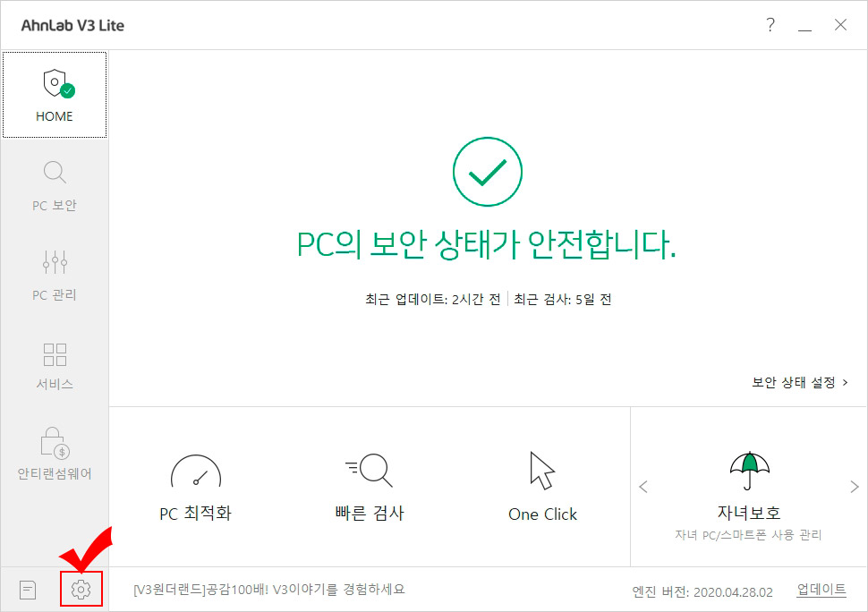Screen dimensions: 868x612
Task: Open the PC 관리 sliders tab
Action: tap(55, 275)
